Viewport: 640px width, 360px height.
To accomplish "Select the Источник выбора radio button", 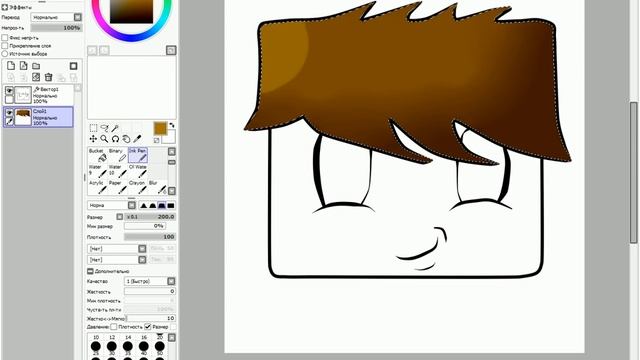I will [x=5, y=53].
